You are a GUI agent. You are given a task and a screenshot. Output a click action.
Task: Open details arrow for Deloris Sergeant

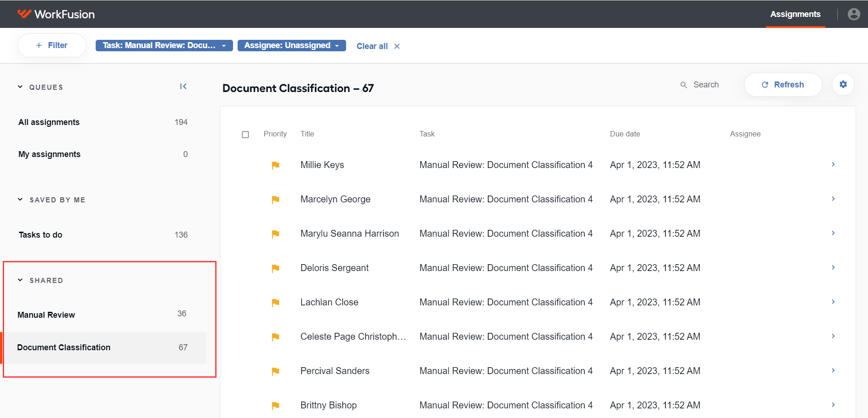click(833, 267)
